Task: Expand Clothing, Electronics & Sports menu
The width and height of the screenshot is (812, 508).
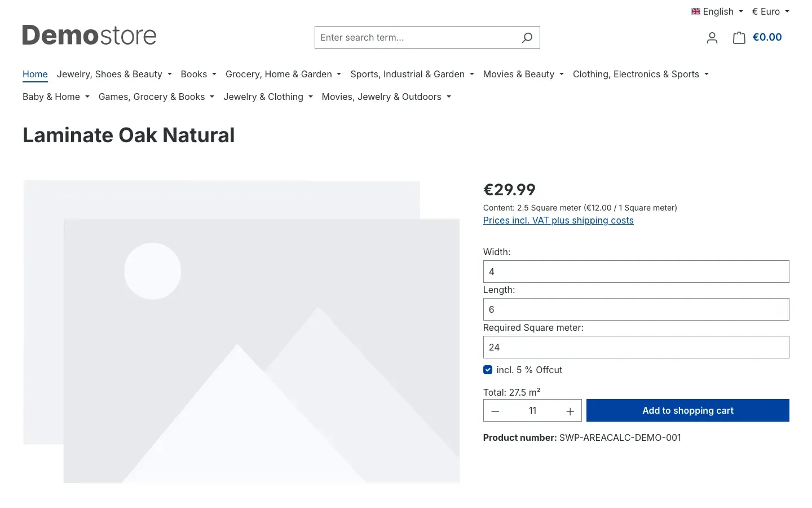Action: coord(641,74)
